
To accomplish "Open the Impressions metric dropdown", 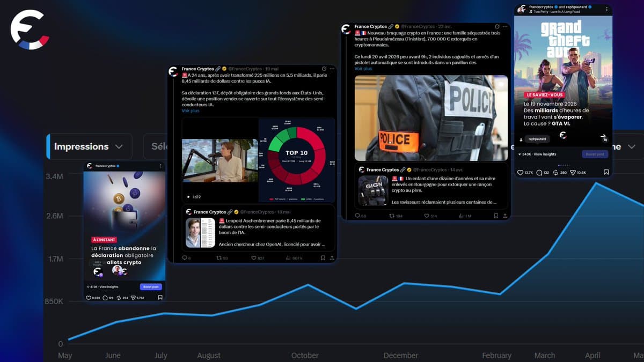I will 89,146.
